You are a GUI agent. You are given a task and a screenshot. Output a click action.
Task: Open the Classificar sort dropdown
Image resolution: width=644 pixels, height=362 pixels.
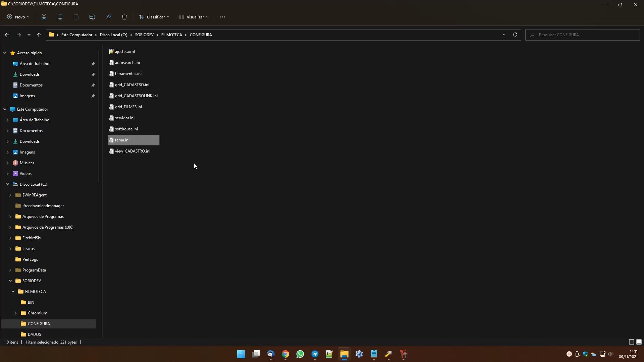click(x=154, y=17)
